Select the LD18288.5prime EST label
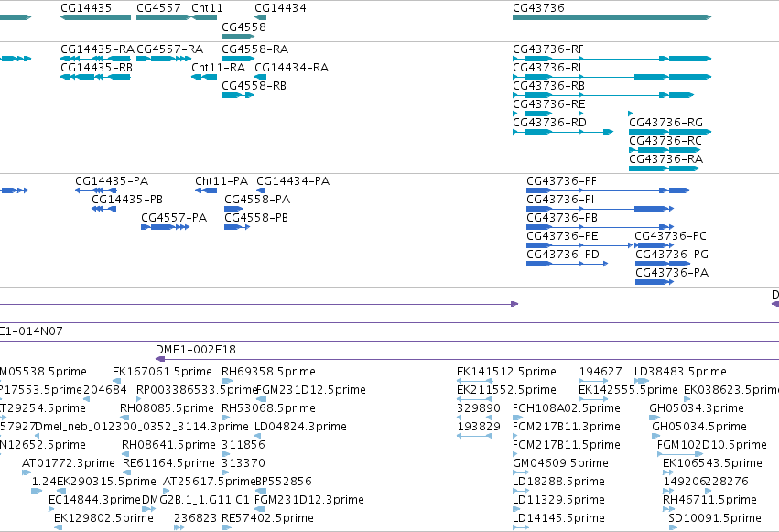Image resolution: width=779 pixels, height=532 pixels. [559, 483]
